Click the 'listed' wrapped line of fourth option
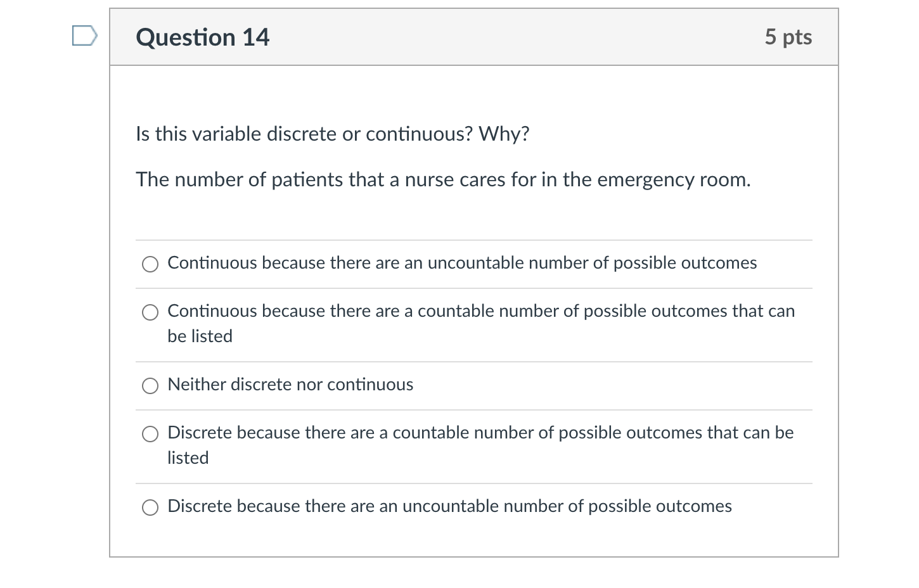This screenshot has width=919, height=588. (188, 457)
